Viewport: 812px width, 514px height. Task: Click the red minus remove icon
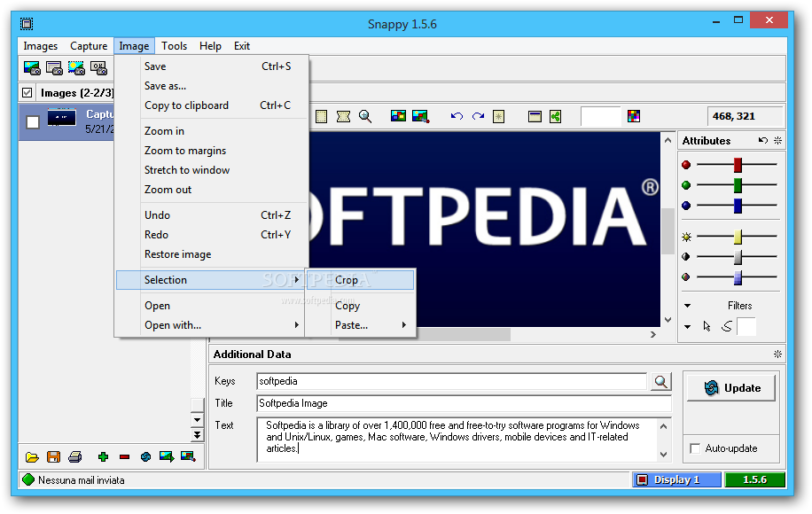124,456
